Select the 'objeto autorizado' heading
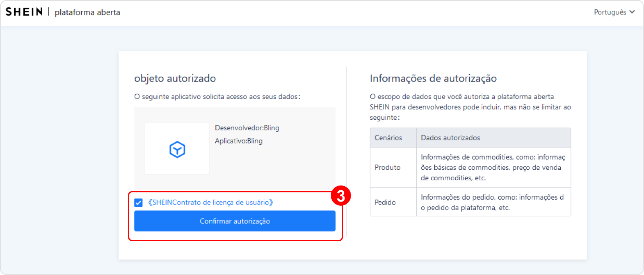Screen dimensions: 644x275 [x=175, y=78]
